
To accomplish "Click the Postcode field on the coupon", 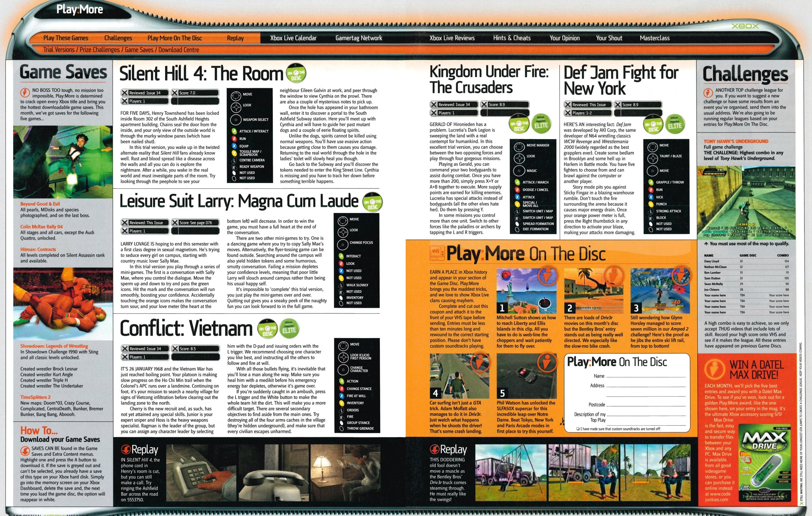I will (x=645, y=404).
